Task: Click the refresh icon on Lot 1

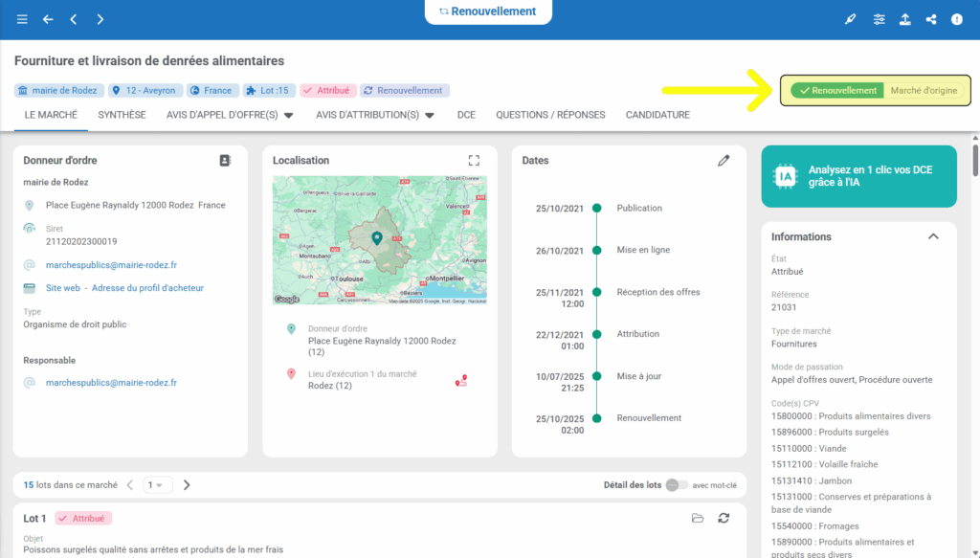Action: pyautogui.click(x=724, y=518)
